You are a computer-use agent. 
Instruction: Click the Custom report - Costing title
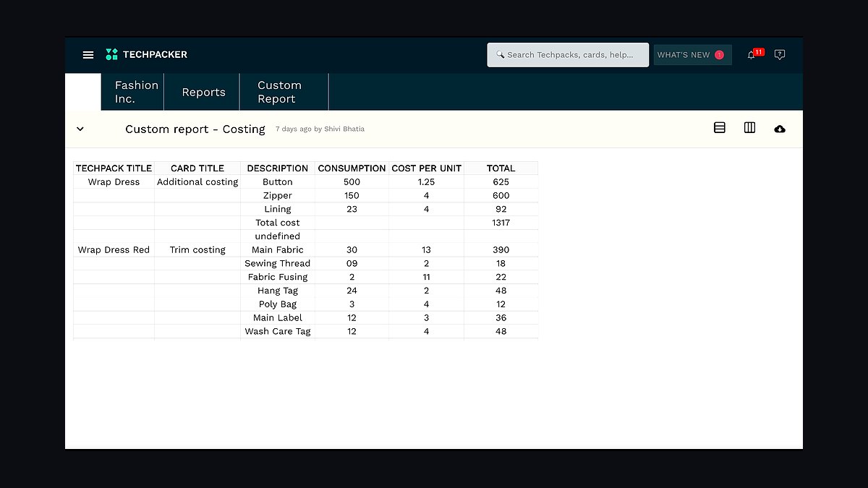pos(195,129)
